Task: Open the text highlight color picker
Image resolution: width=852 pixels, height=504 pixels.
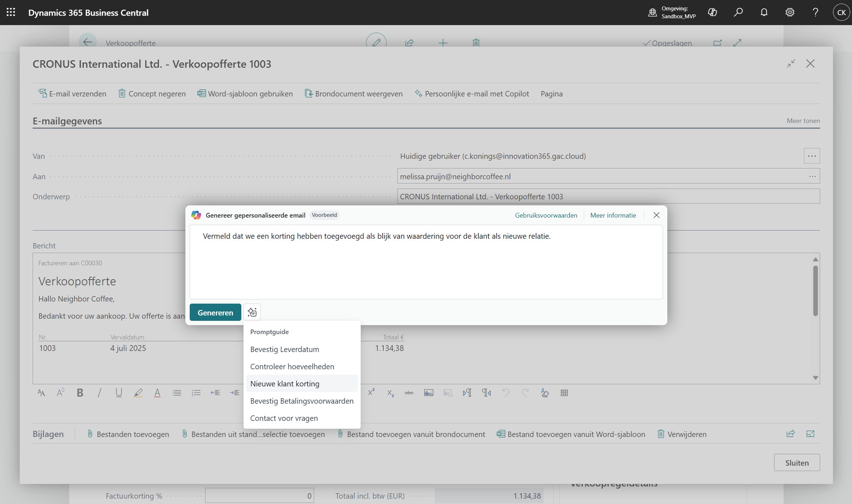Action: tap(138, 393)
